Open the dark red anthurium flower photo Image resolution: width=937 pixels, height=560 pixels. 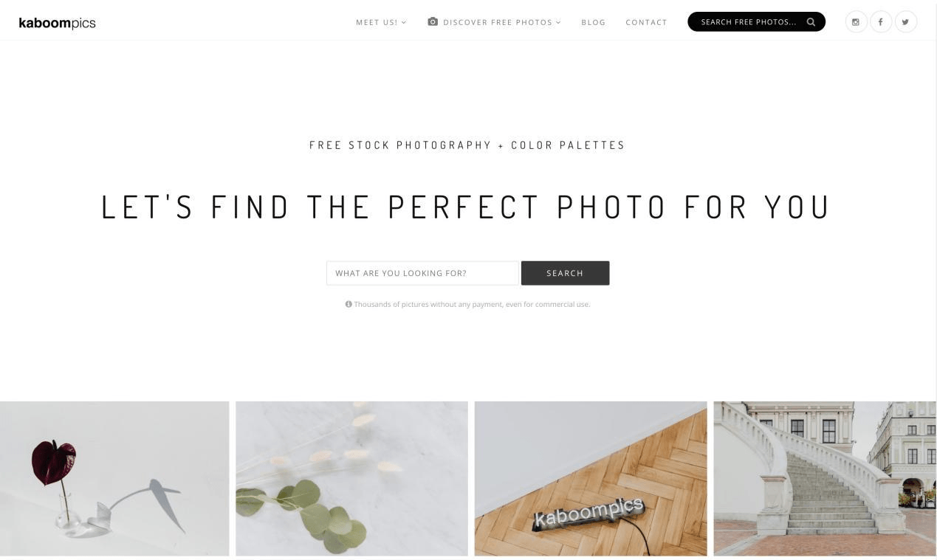(x=114, y=478)
